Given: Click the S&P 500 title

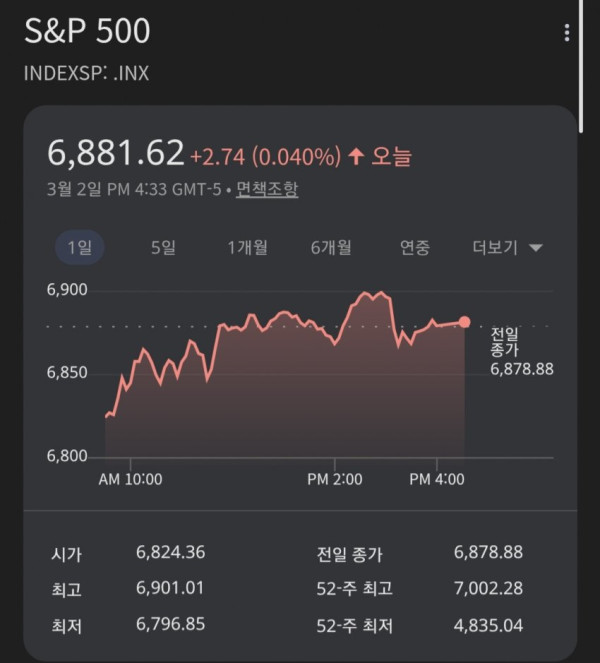Looking at the screenshot, I should (x=87, y=31).
